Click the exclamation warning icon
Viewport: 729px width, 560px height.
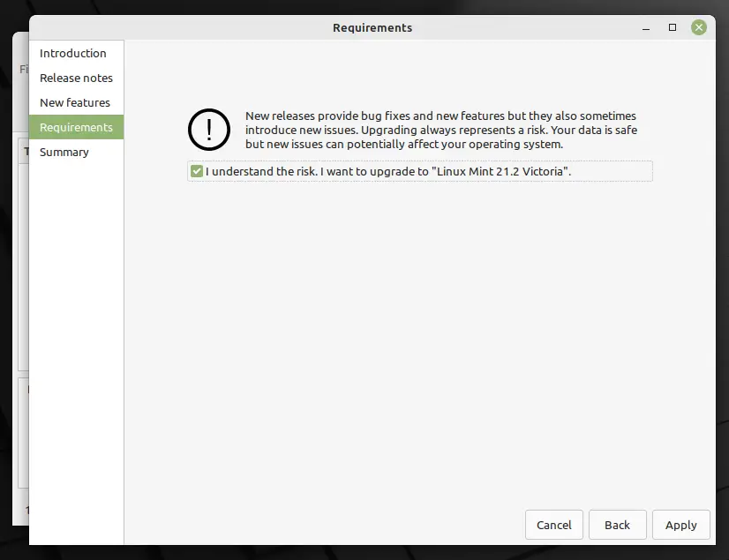(x=209, y=130)
